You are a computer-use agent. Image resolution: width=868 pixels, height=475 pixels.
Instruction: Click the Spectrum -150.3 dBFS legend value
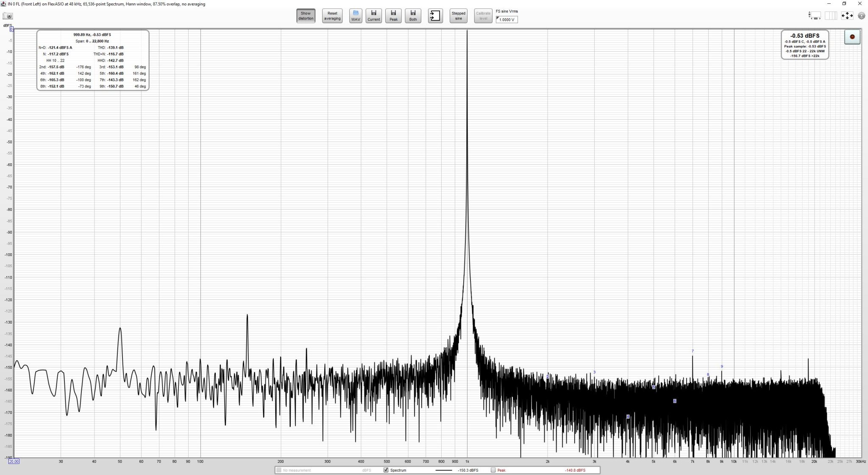coord(468,470)
